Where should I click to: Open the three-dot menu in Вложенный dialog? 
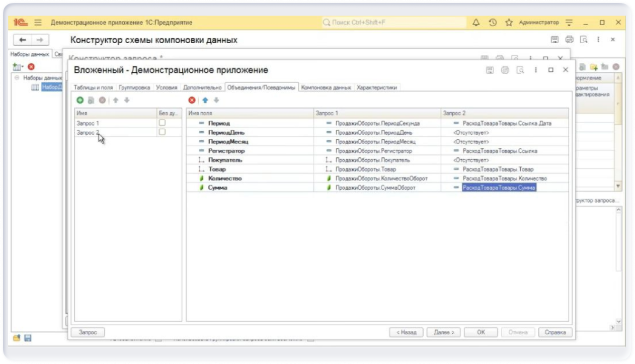pos(536,70)
